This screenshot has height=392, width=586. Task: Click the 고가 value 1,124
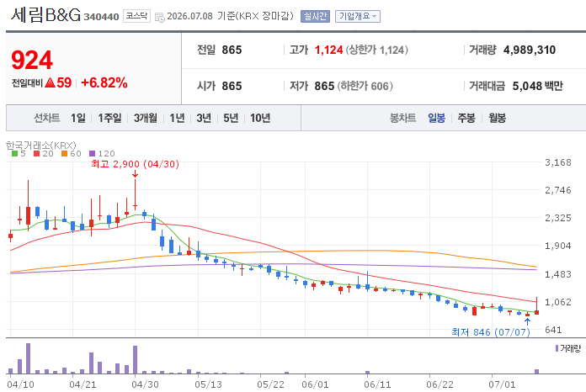[328, 50]
